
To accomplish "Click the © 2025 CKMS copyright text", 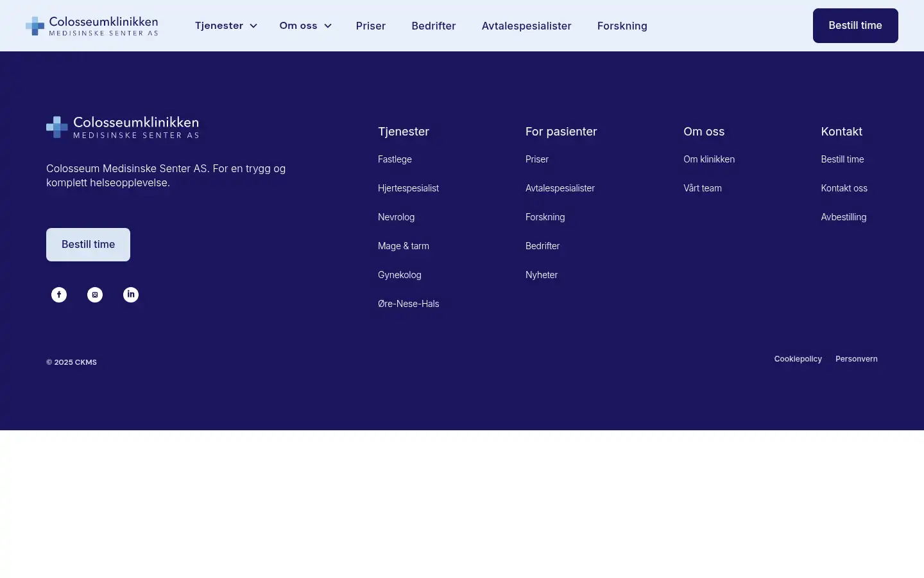I will [71, 362].
